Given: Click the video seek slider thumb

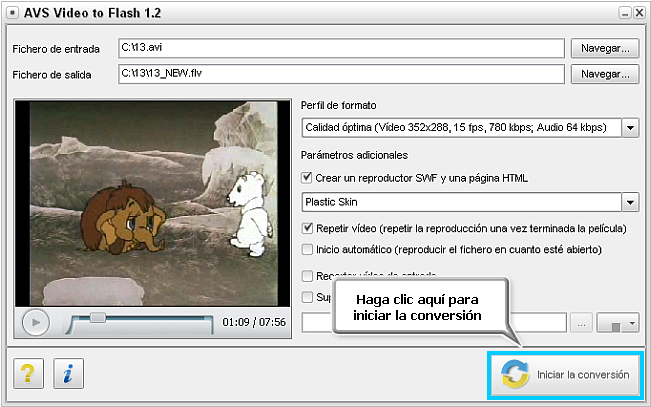Looking at the screenshot, I should click(x=98, y=318).
